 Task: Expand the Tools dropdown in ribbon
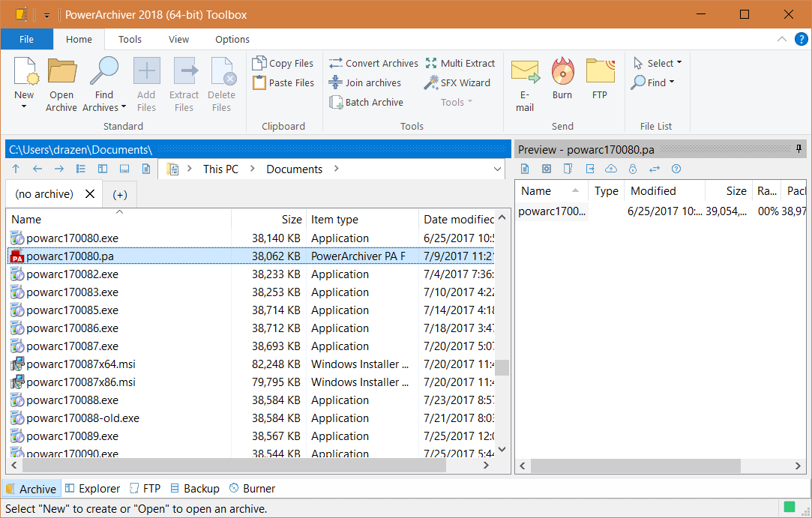click(457, 102)
